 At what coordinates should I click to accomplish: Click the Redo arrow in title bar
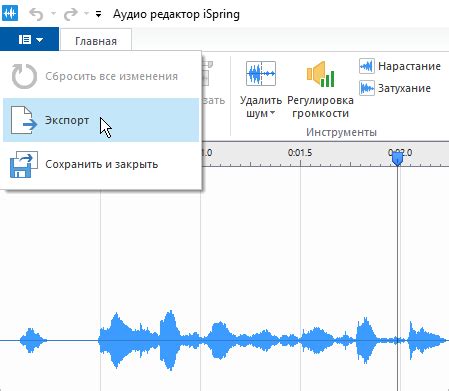coord(71,14)
